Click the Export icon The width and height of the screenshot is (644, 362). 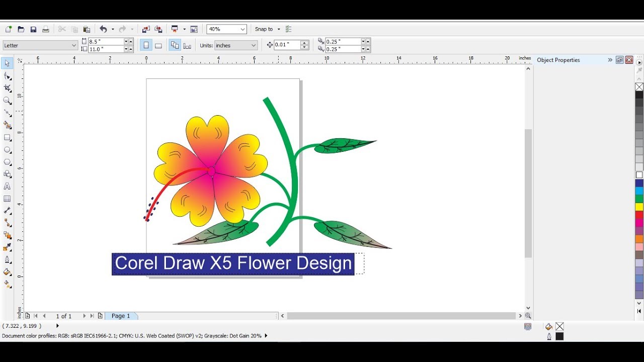[158, 29]
